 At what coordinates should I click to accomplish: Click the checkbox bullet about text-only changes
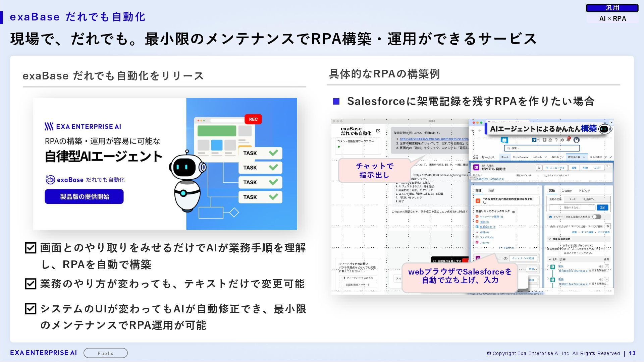pyautogui.click(x=31, y=284)
